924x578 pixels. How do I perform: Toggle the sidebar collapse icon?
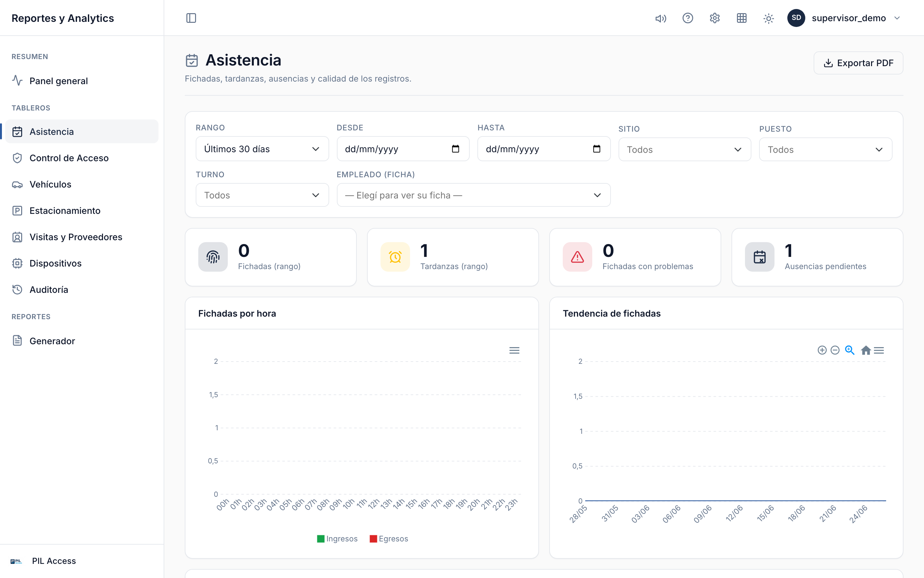[191, 18]
